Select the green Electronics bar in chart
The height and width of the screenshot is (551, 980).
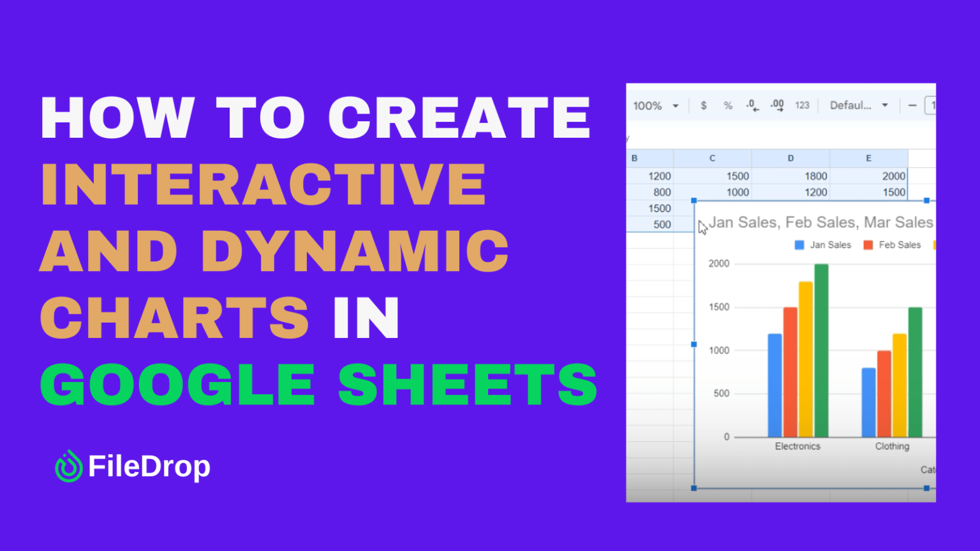[821, 351]
